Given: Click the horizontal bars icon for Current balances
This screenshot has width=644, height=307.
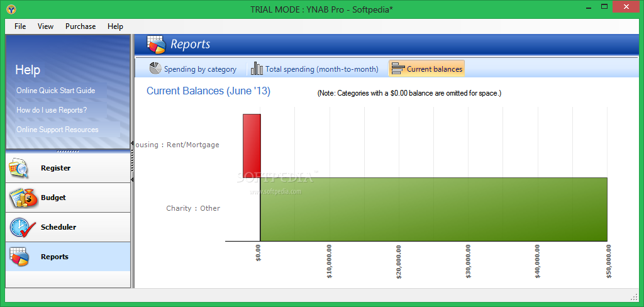Looking at the screenshot, I should (397, 69).
